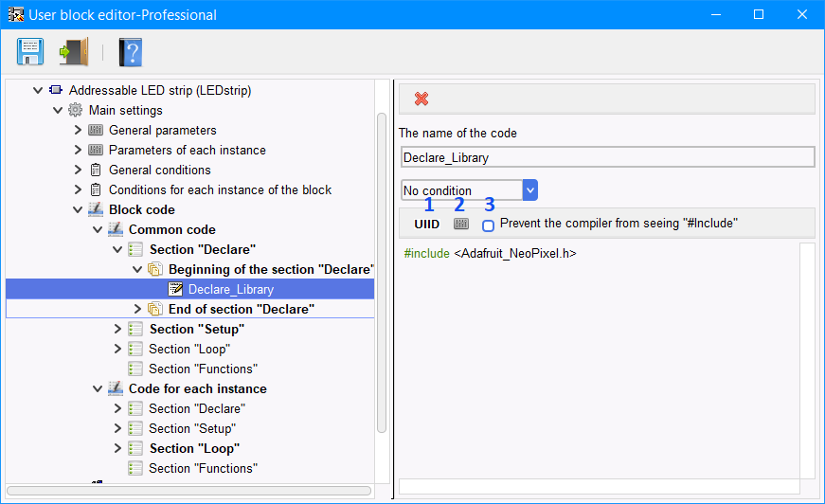Image resolution: width=825 pixels, height=504 pixels.
Task: Select Section "Functions" under Code for each instance
Action: coord(203,468)
